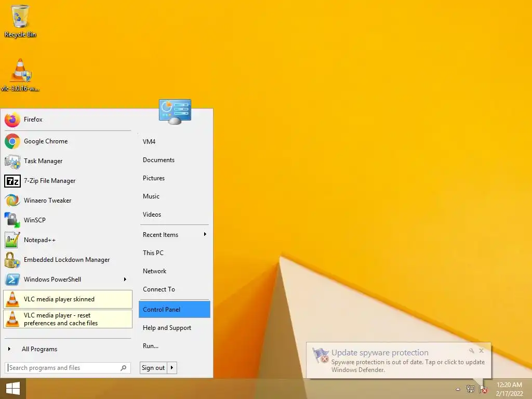Viewport: 532px width, 399px height.
Task: Click Update spyware protection notification title
Action: (x=380, y=353)
